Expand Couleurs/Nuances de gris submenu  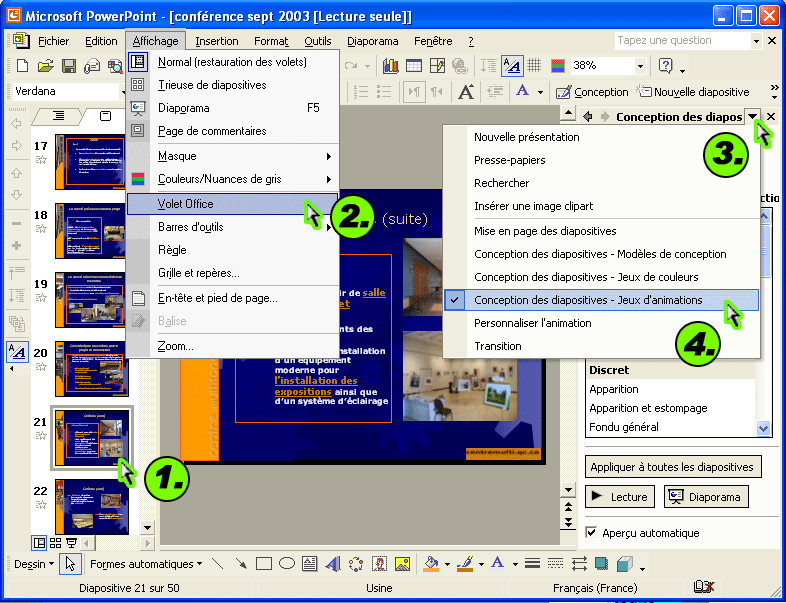coord(233,179)
